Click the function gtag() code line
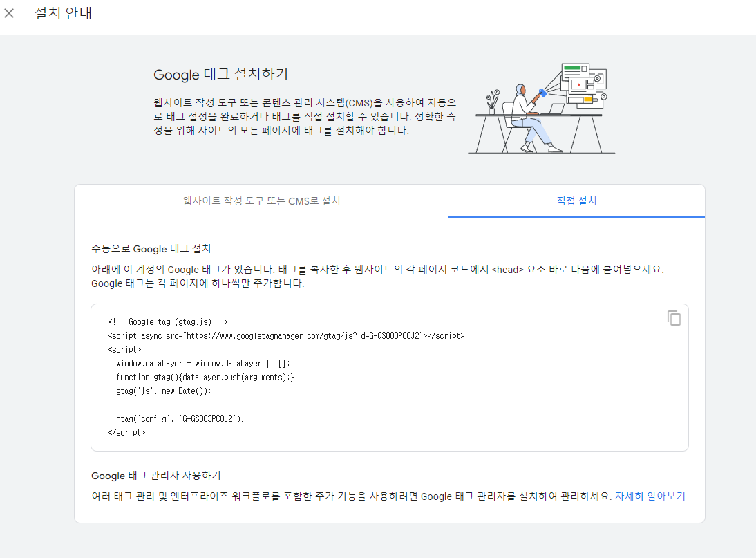 click(205, 377)
